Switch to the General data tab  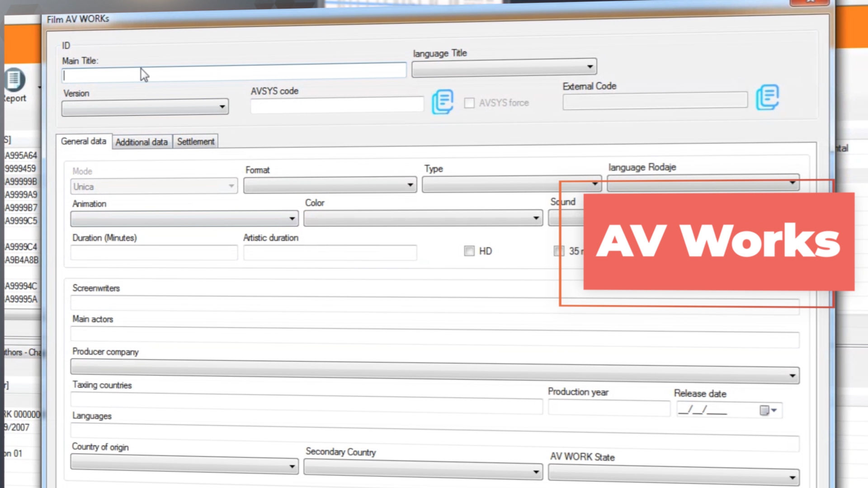click(x=84, y=141)
